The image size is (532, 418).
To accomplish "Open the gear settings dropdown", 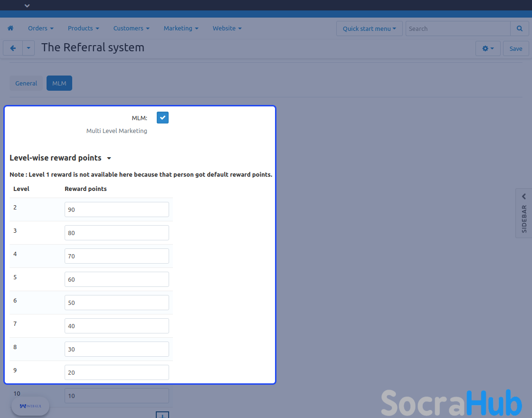I will [488, 48].
